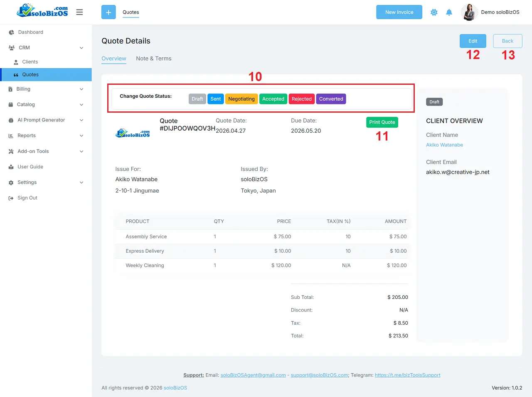532x397 pixels.
Task: Expand the Catalog menu chevron
Action: pyautogui.click(x=81, y=105)
